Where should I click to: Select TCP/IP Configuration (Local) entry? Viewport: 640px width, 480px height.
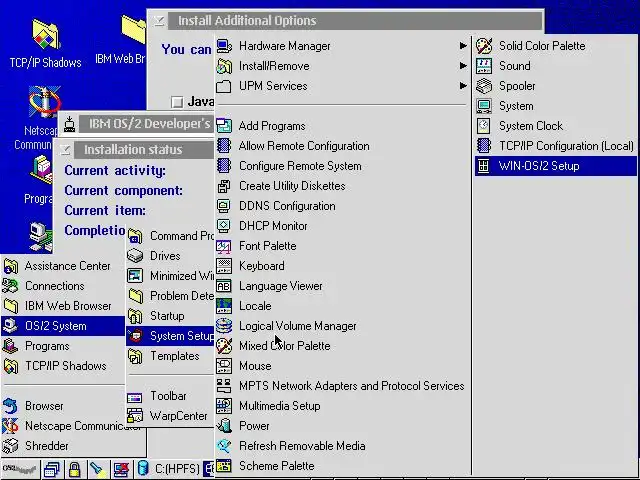point(556,146)
